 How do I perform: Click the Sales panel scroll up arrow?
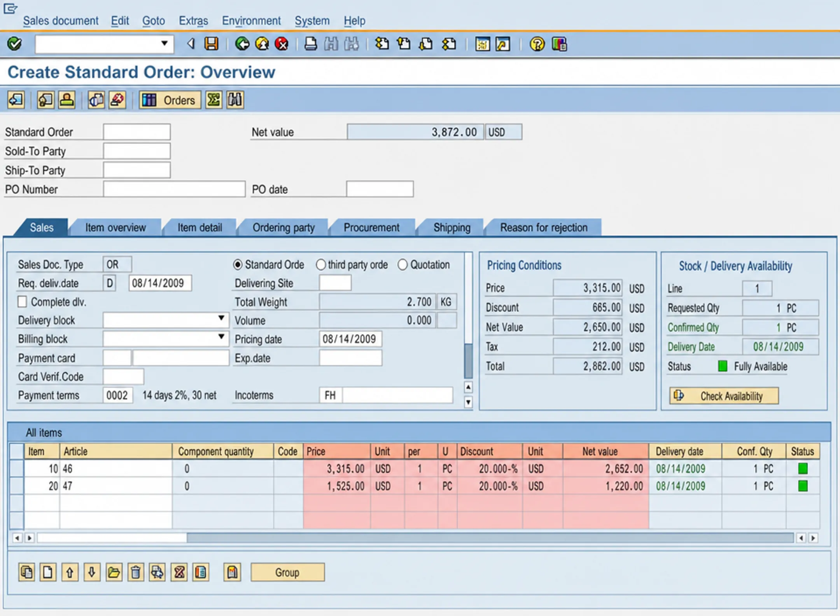coord(469,387)
